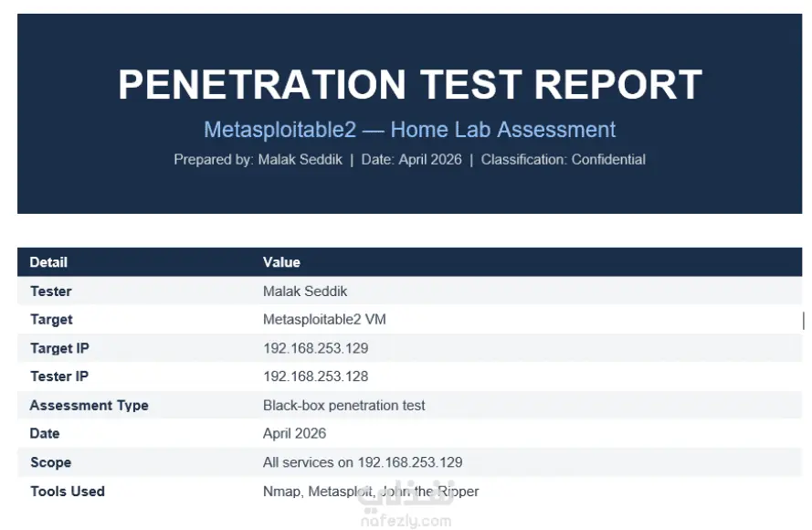Click the Target IP value 192.168.253.129

click(315, 348)
